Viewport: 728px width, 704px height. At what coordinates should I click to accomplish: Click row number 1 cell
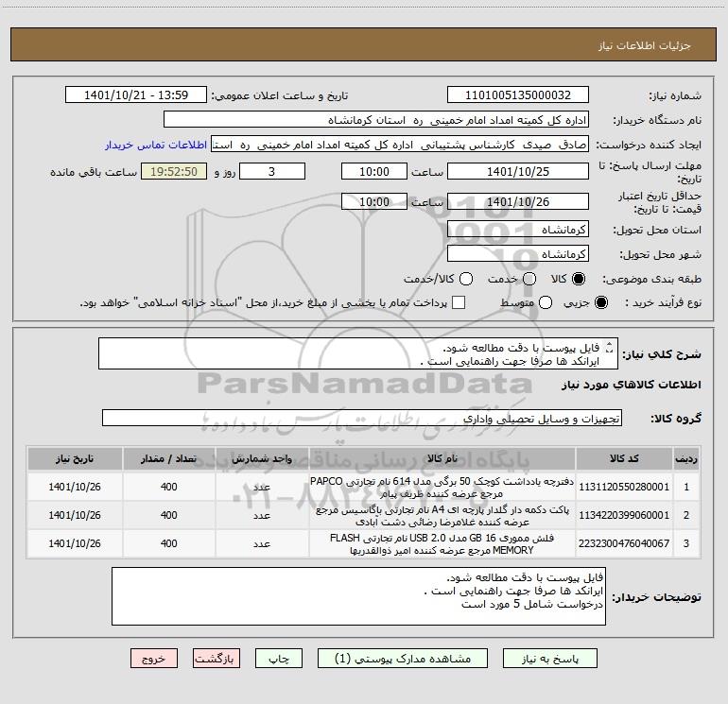(x=686, y=487)
